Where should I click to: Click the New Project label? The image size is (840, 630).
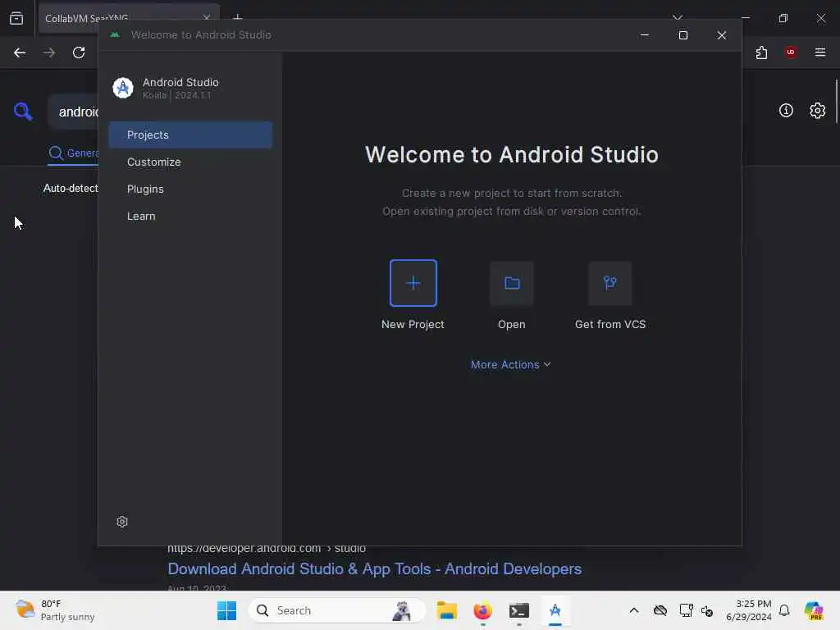tap(413, 324)
